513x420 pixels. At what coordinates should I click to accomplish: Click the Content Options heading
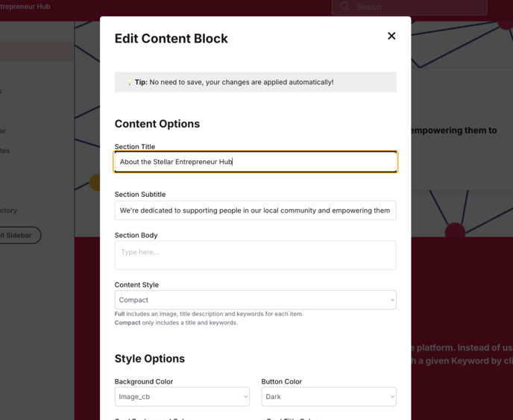157,124
